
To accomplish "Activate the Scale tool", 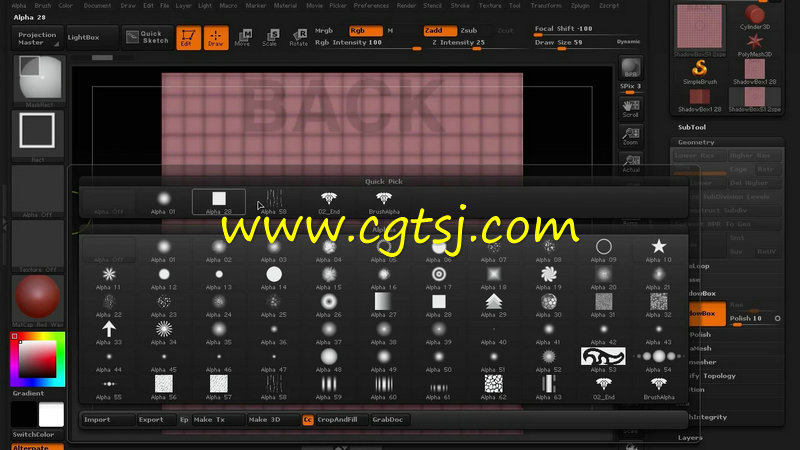I will click(270, 38).
